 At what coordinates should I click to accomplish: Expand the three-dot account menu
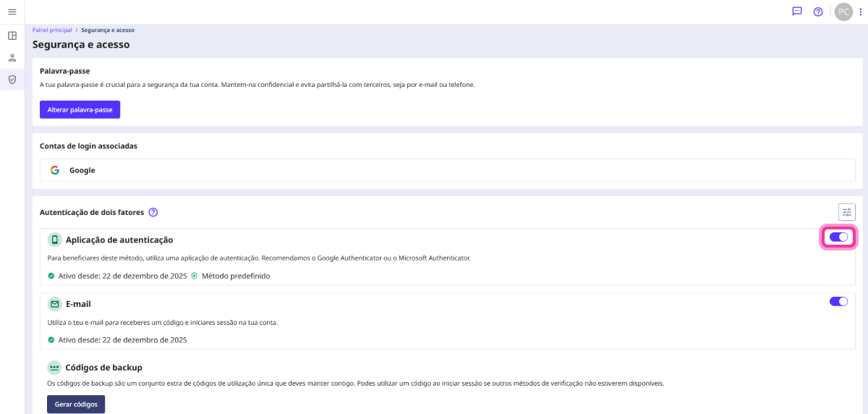tap(860, 12)
